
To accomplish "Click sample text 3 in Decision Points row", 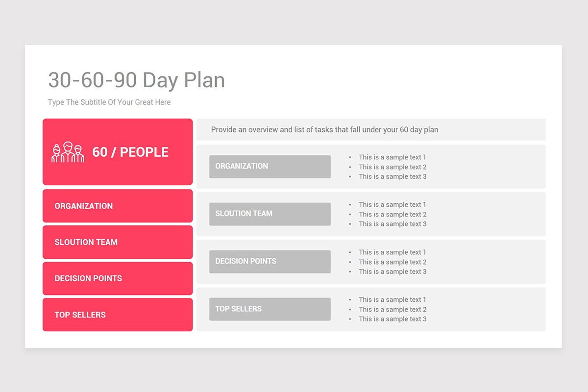I will [392, 271].
